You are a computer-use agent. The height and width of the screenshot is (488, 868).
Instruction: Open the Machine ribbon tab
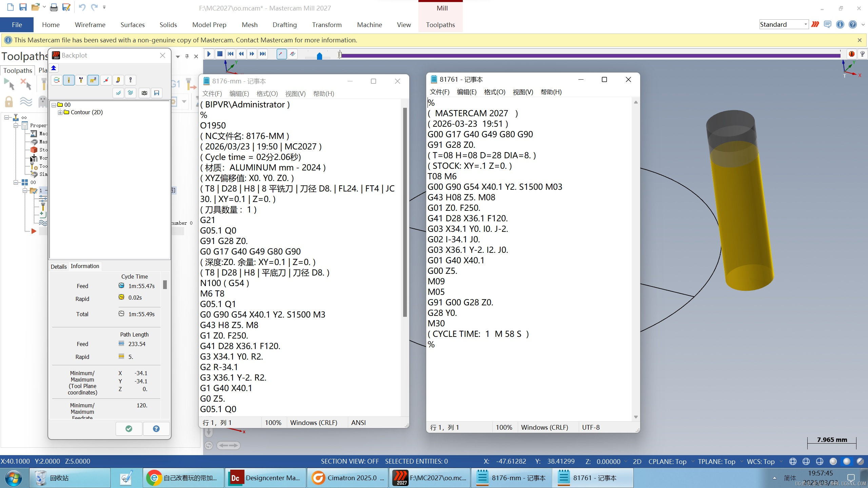pyautogui.click(x=370, y=25)
